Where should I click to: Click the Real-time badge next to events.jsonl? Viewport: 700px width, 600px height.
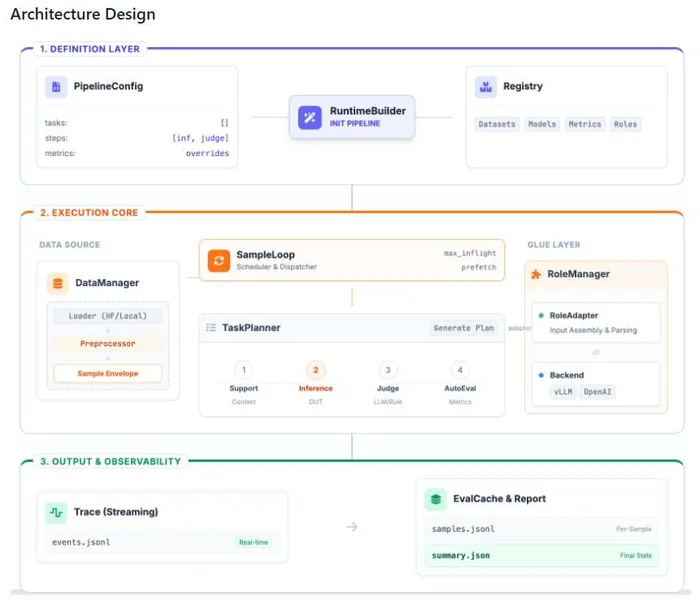pos(254,543)
